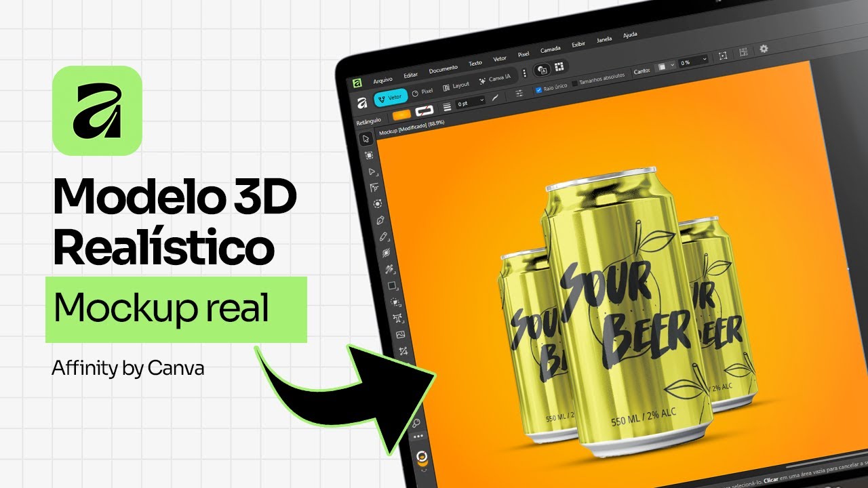
Task: Click the white Affinity logo beside Vetor
Action: (362, 103)
